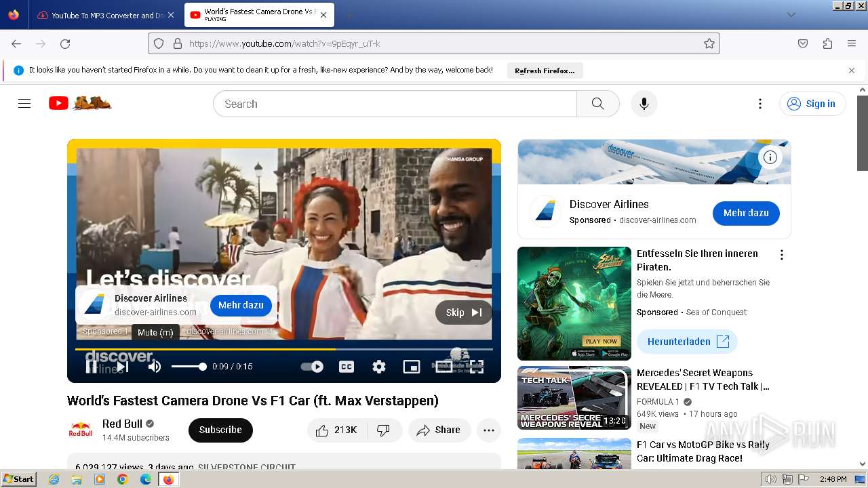Go to the YouTube home logo
The height and width of the screenshot is (488, 868).
coord(80,103)
